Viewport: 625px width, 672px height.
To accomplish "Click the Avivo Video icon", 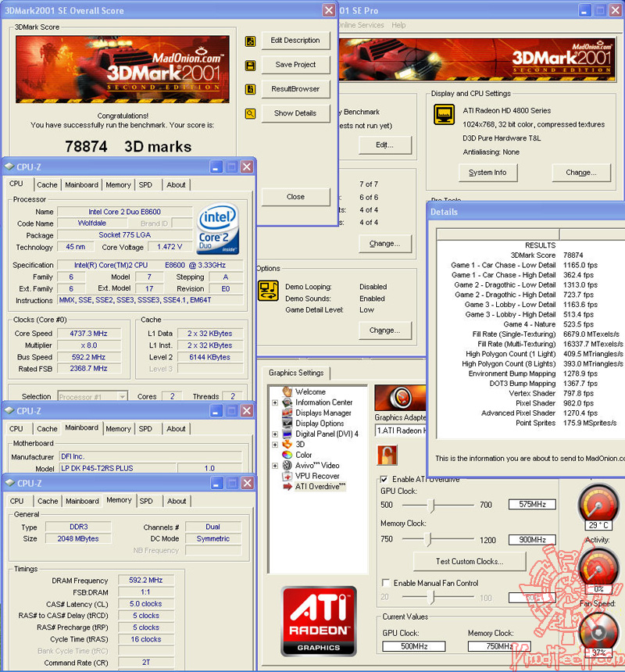I will point(287,465).
